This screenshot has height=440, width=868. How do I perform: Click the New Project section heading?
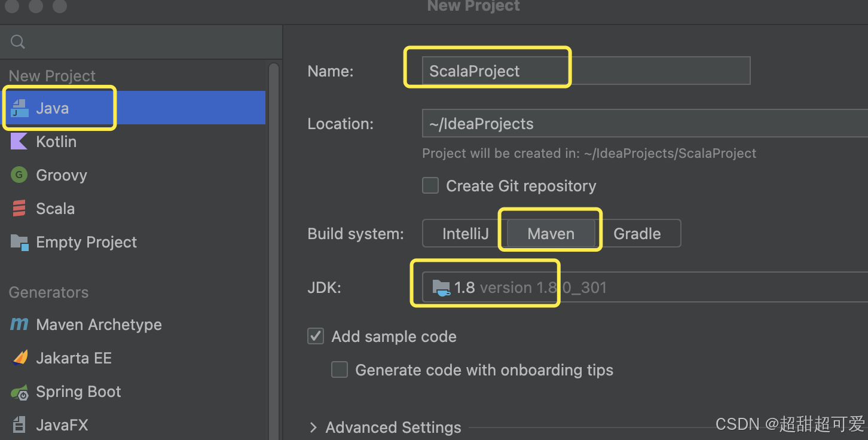coord(52,76)
